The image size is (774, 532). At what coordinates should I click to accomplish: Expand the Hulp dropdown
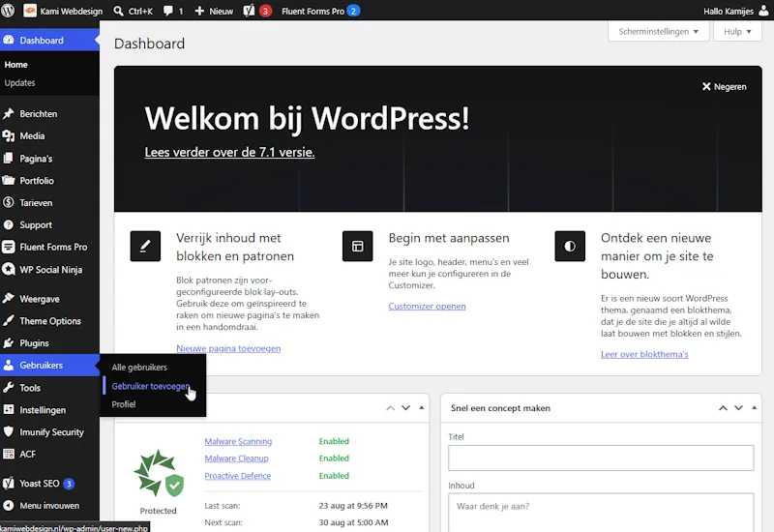coord(737,31)
